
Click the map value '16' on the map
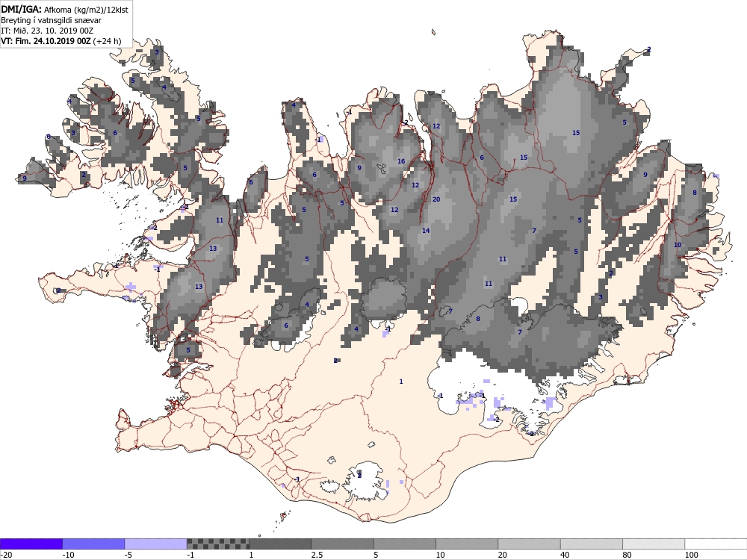(401, 161)
